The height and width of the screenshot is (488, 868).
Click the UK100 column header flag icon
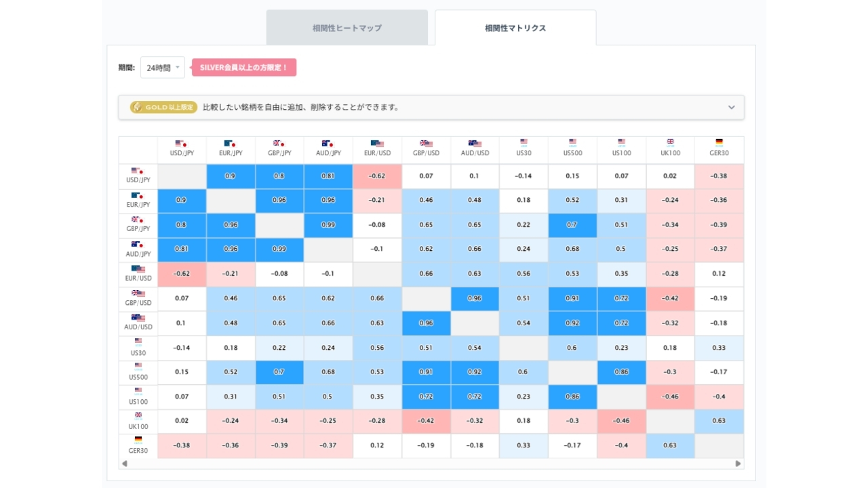(670, 143)
